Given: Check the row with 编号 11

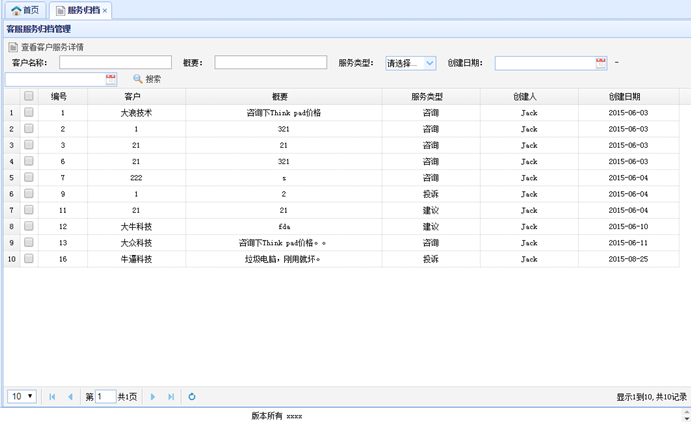Looking at the screenshot, I should click(x=29, y=210).
